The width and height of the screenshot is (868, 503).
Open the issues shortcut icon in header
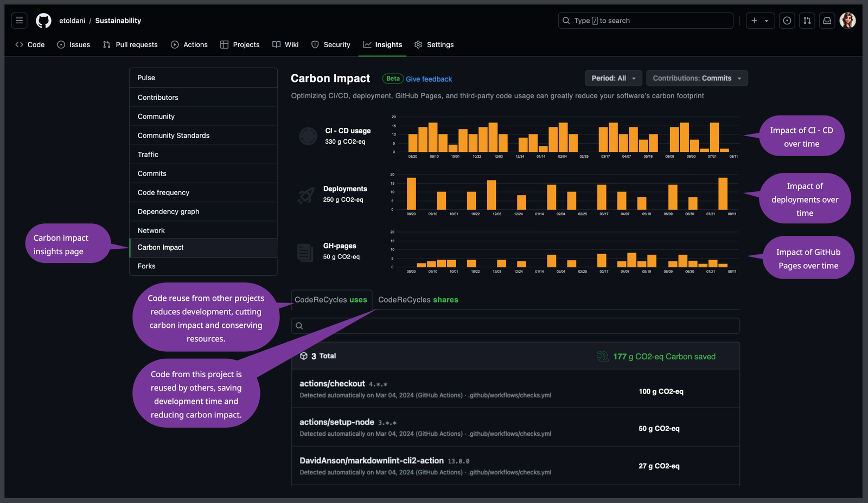[x=787, y=21]
